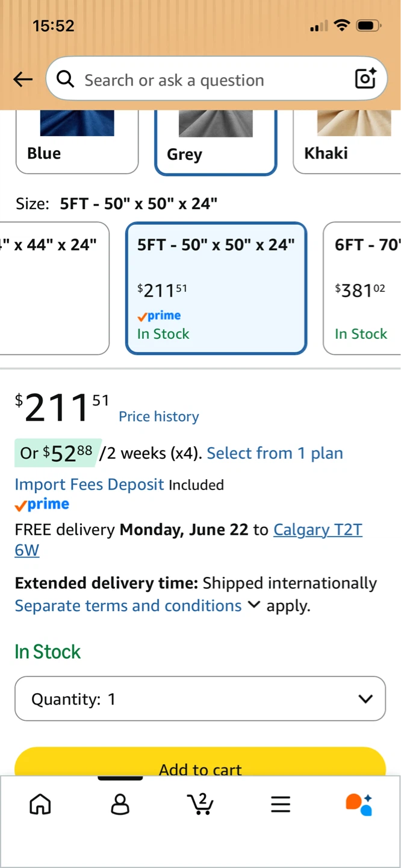Open hamburger menu icon

pyautogui.click(x=281, y=804)
